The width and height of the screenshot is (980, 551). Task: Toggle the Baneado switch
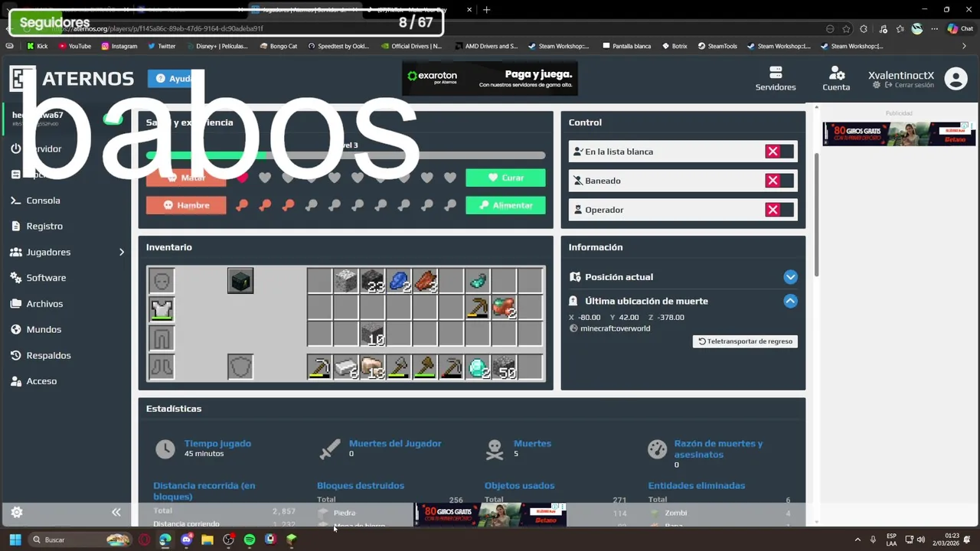click(x=779, y=181)
